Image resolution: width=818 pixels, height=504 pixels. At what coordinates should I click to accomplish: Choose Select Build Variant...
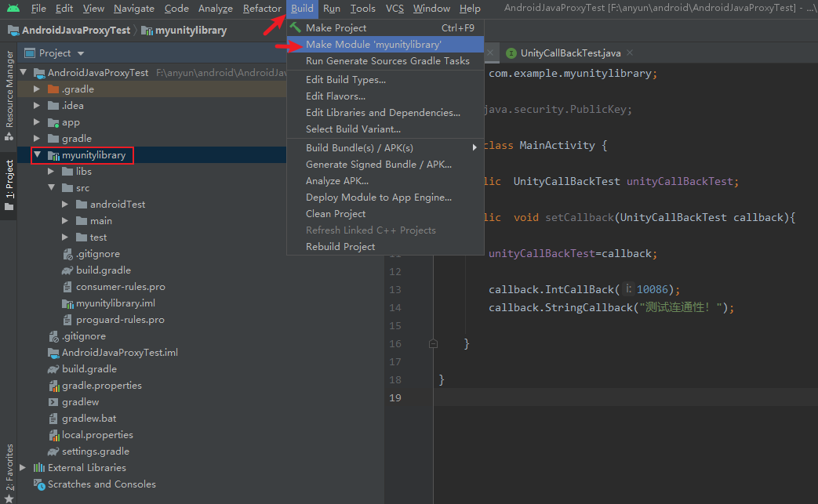pos(385,129)
